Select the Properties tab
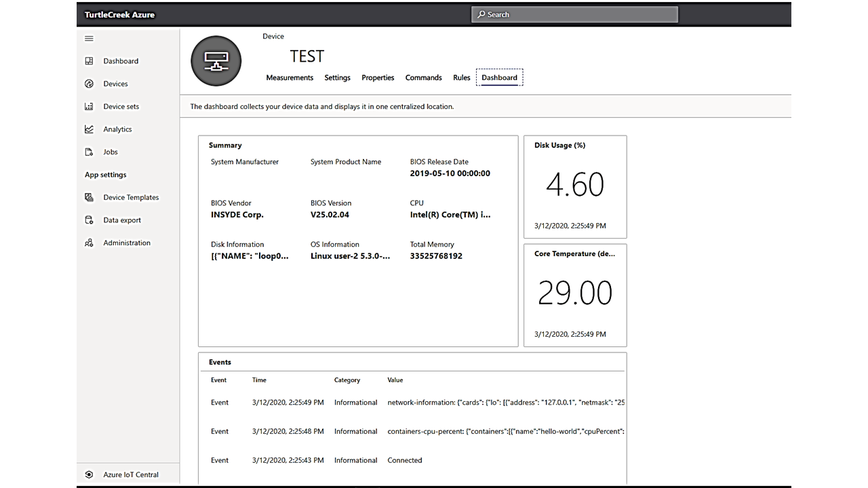Viewport: 868px width, 488px height. pyautogui.click(x=378, y=78)
